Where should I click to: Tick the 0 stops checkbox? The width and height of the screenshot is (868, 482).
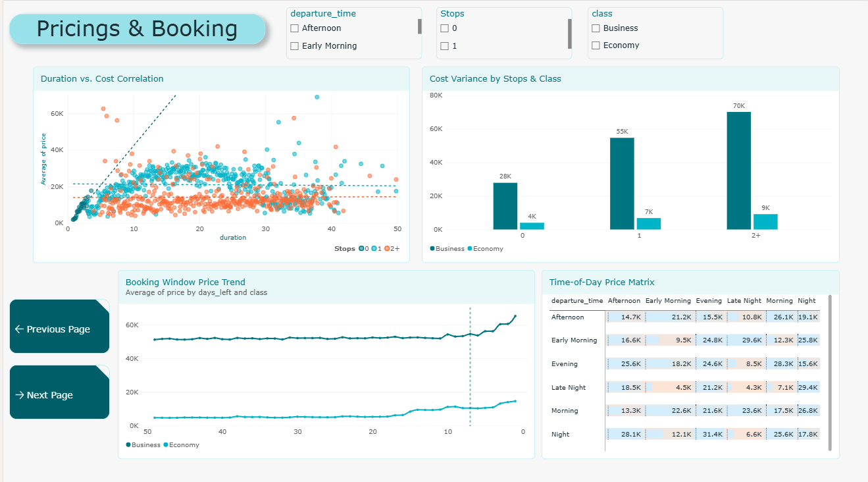click(x=445, y=28)
